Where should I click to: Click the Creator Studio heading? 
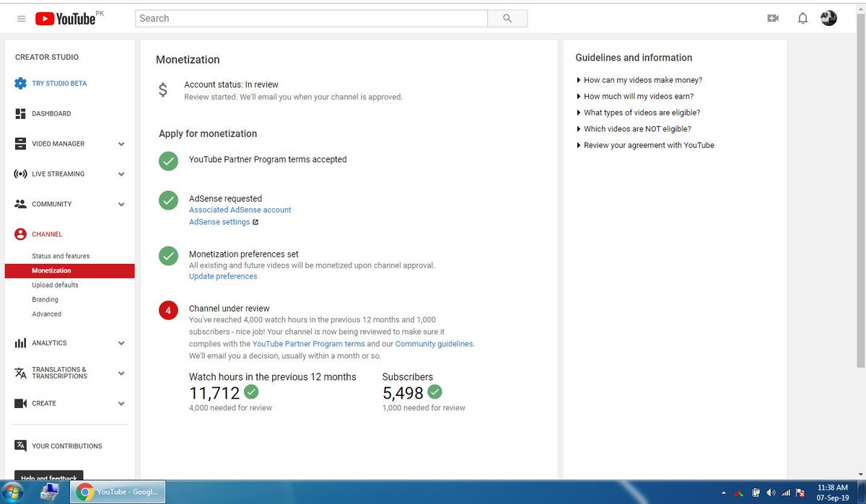pos(47,57)
